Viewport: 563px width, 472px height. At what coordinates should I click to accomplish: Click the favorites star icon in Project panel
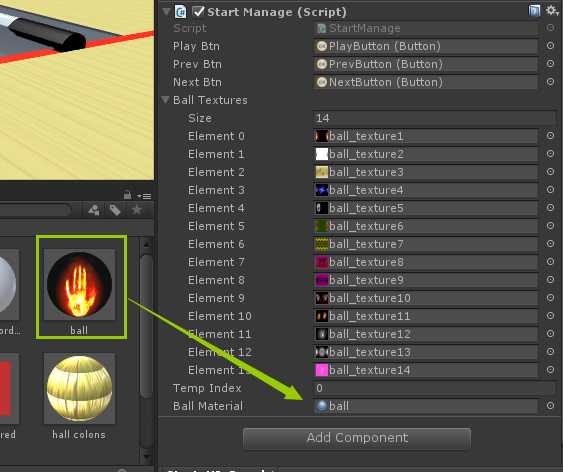tap(137, 210)
